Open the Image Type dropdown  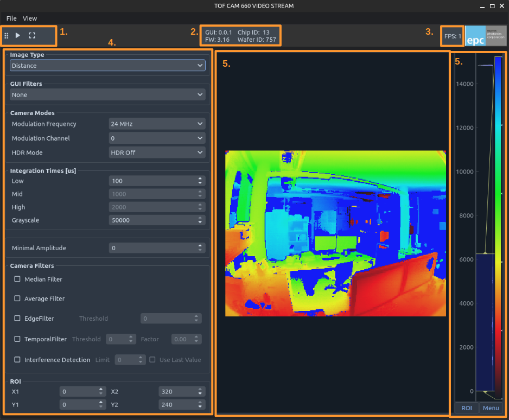[107, 66]
